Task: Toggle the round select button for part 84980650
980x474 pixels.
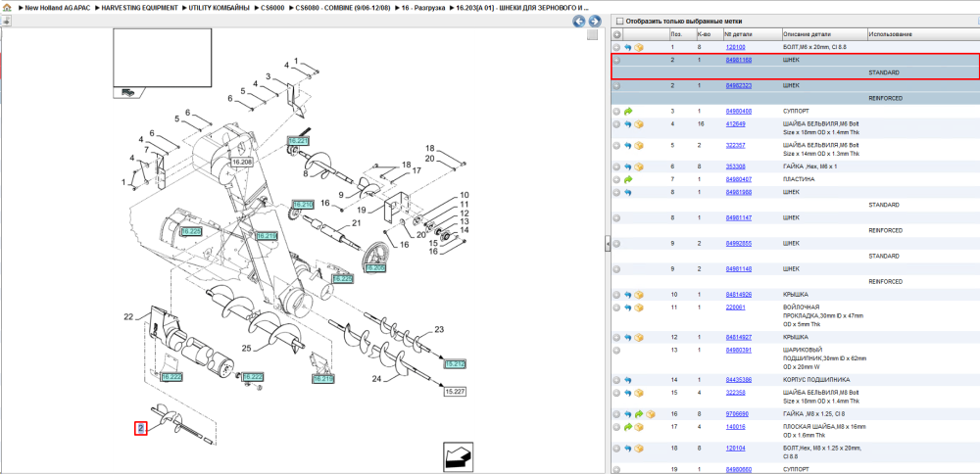Action: (x=616, y=469)
